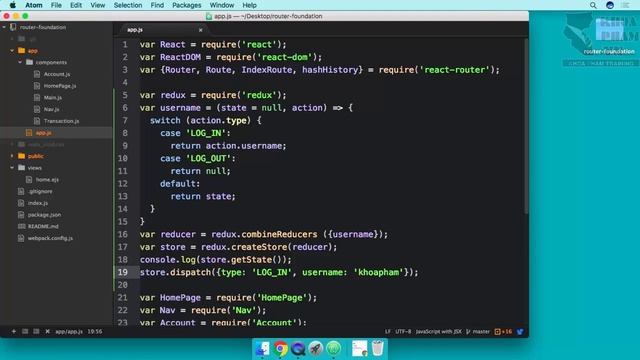Click the router-foundation repo icon
The height and width of the screenshot is (360, 640).
pos(13,27)
